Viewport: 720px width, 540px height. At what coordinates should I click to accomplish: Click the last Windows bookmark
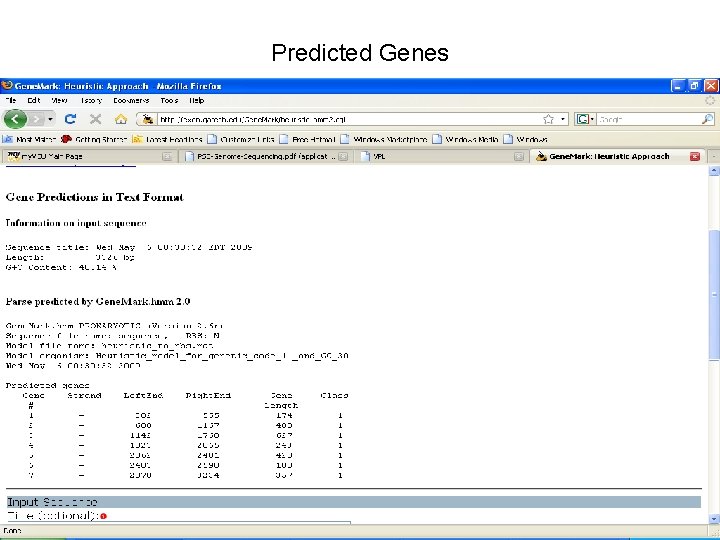[526, 139]
